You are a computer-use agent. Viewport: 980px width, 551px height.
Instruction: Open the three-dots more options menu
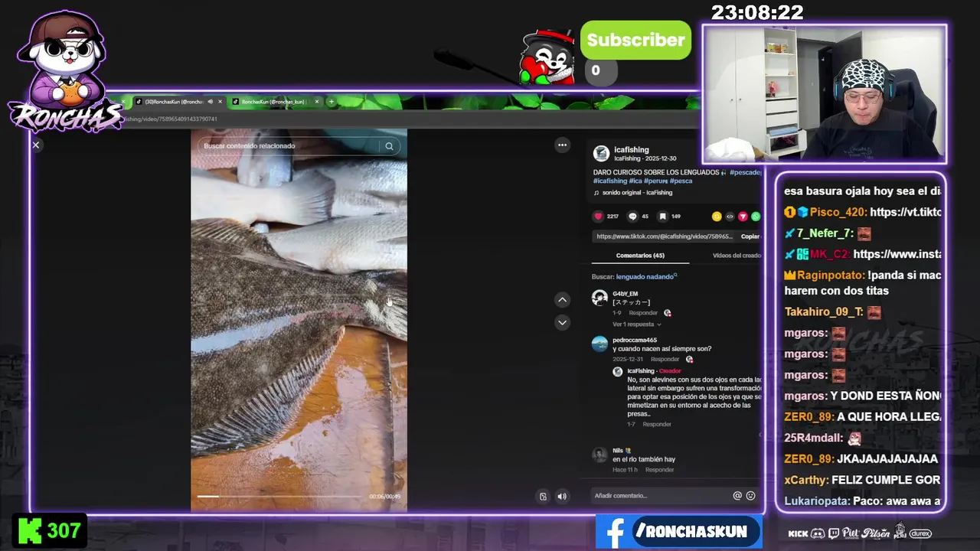562,145
